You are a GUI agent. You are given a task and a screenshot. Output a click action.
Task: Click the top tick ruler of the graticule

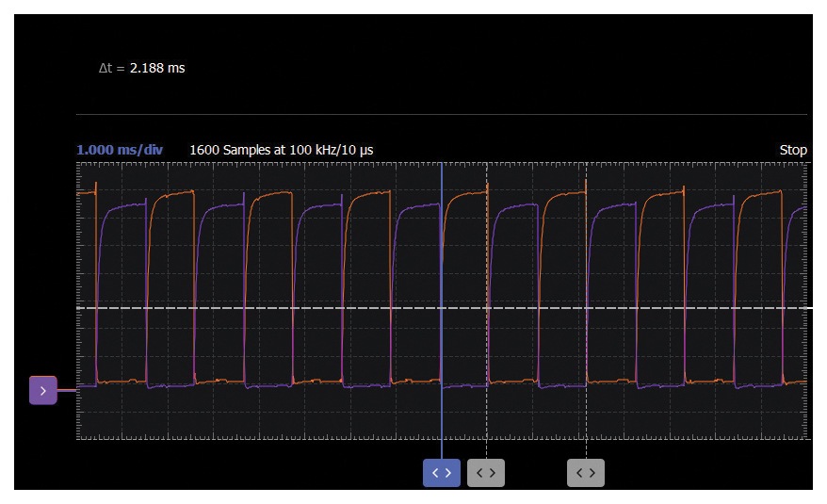(x=283, y=163)
